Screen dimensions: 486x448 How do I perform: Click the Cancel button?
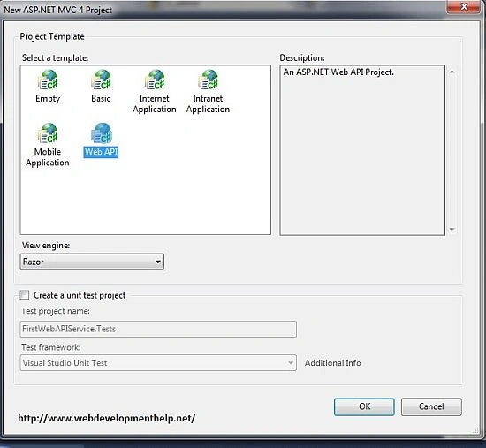click(x=431, y=406)
